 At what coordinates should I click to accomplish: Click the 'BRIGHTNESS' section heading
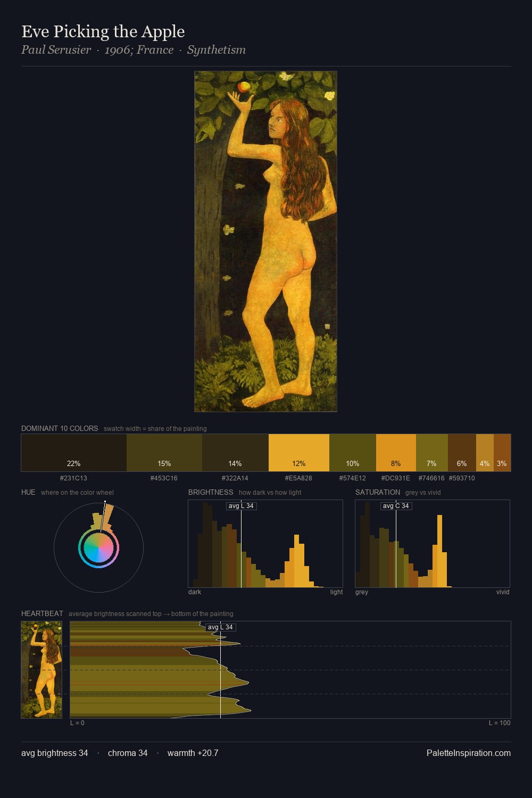211,492
